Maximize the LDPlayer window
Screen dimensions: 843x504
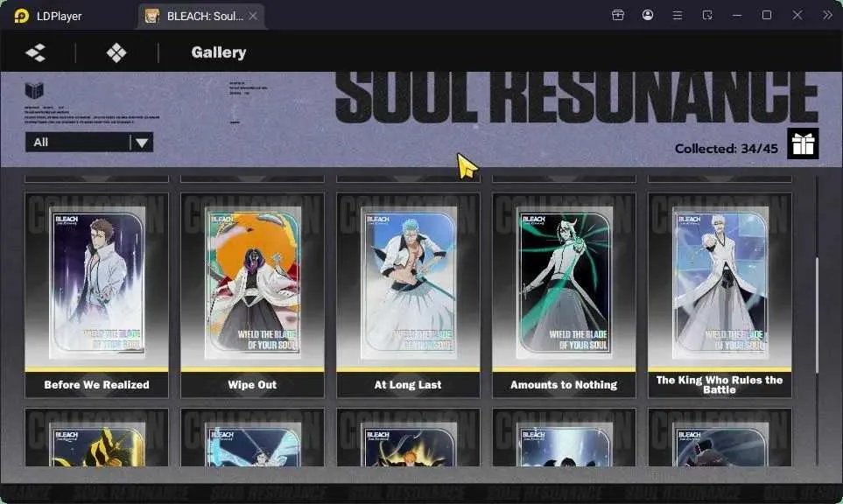click(x=767, y=15)
